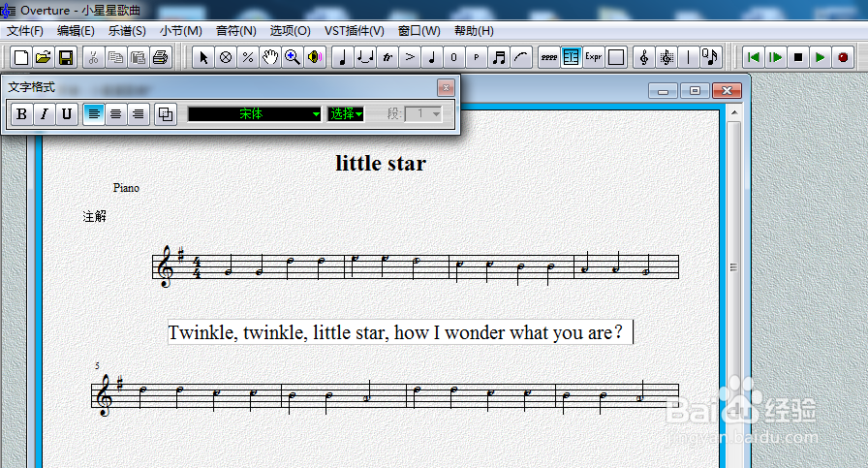
Task: Open the notehead palette
Action: tap(432, 57)
